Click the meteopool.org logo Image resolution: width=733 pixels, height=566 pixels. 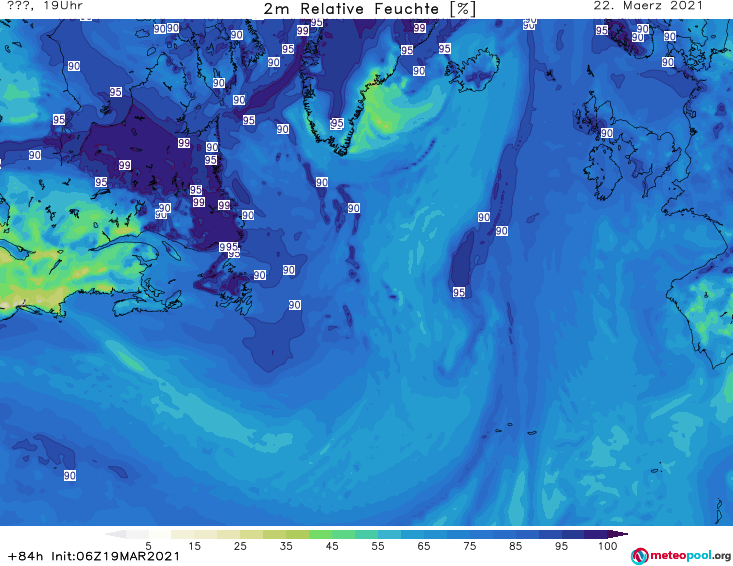tap(681, 556)
